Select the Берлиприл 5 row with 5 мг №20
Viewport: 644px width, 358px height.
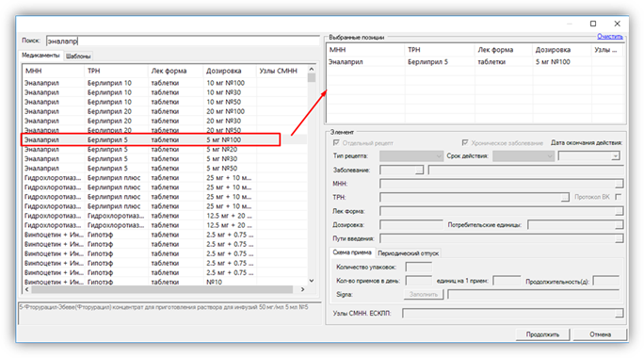[165, 149]
